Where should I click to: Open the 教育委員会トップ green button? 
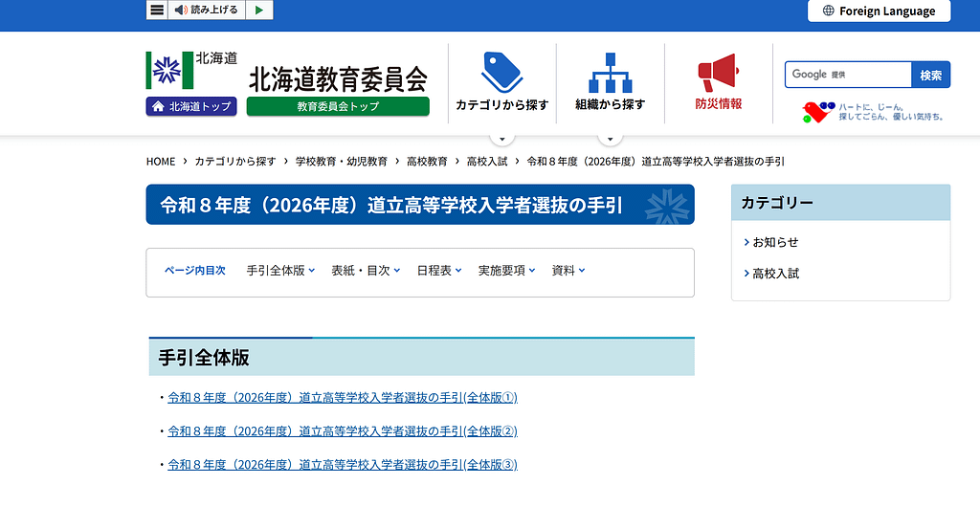(338, 106)
